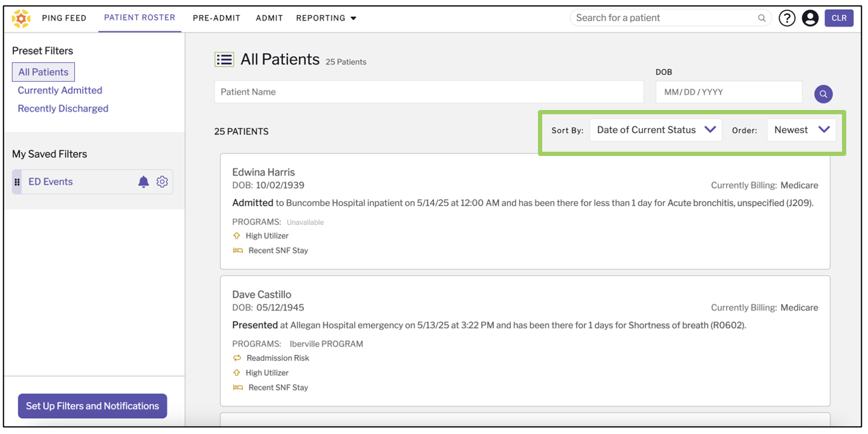Screen dimensions: 868x434
Task: Click the Readmission Risk icon for Dave Castillo
Action: pos(236,358)
